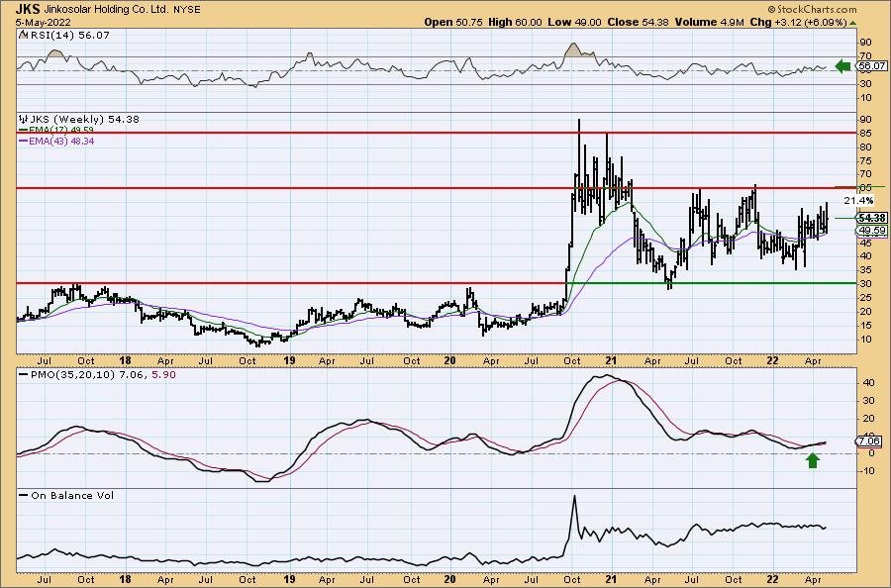Click the 45 label on the price axis
The image size is (891, 588).
pos(866,243)
